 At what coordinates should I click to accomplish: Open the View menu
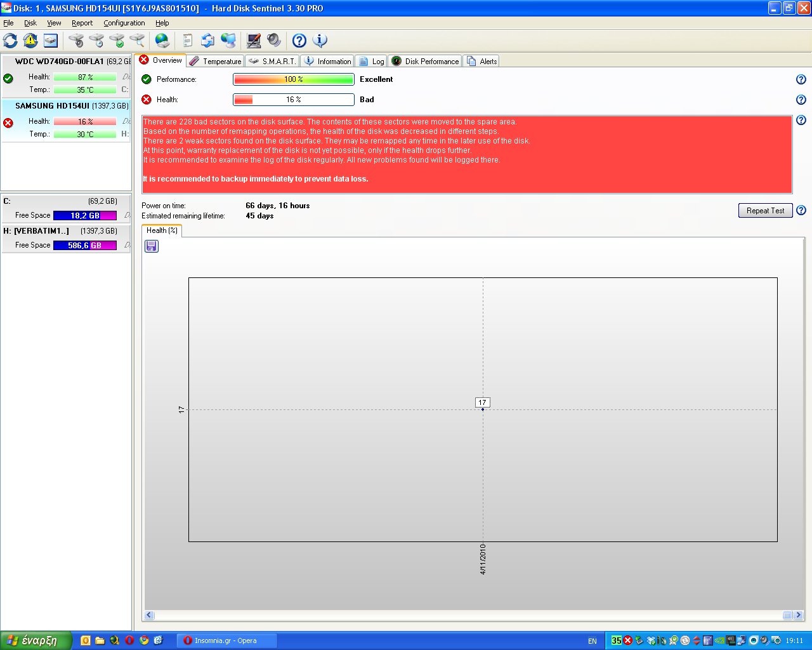tap(54, 23)
